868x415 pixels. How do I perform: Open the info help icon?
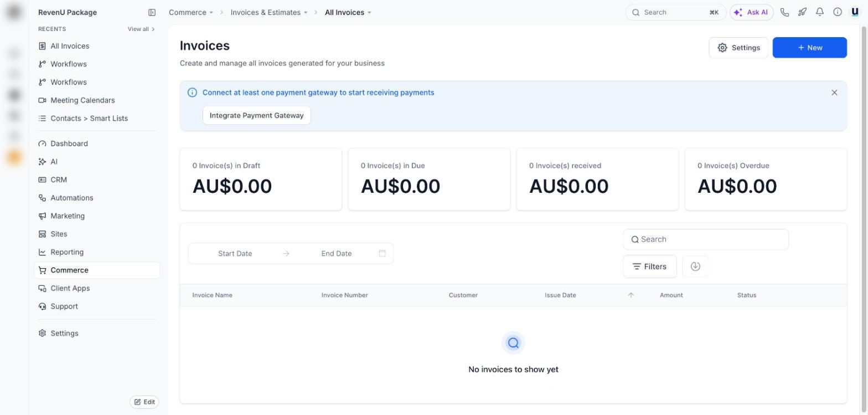(838, 12)
